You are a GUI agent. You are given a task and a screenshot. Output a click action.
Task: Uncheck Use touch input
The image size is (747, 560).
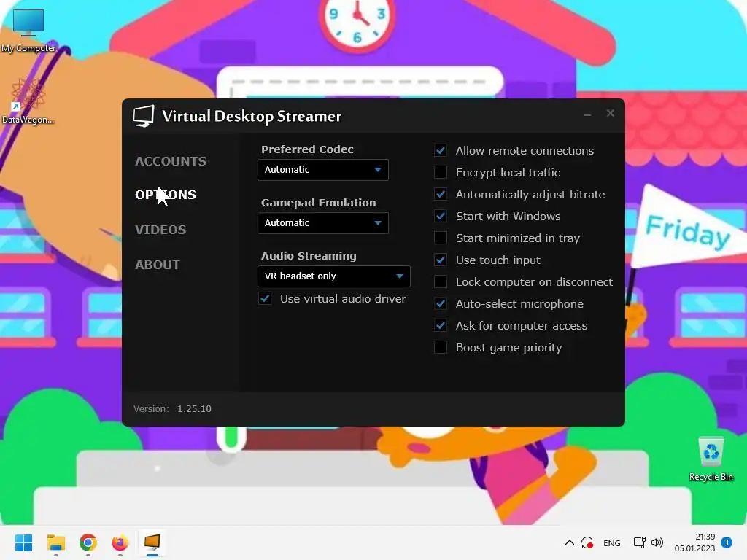(x=441, y=260)
